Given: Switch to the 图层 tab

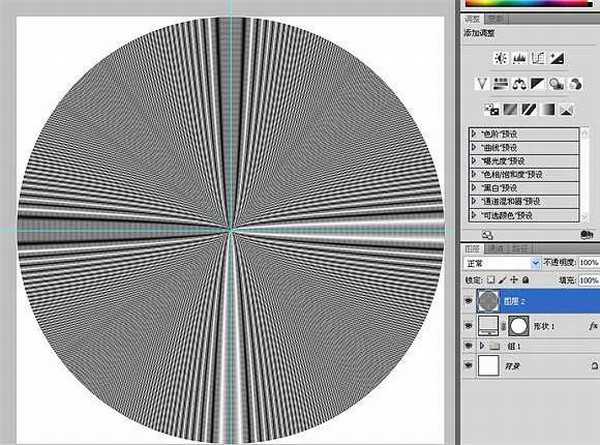Looking at the screenshot, I should 474,246.
